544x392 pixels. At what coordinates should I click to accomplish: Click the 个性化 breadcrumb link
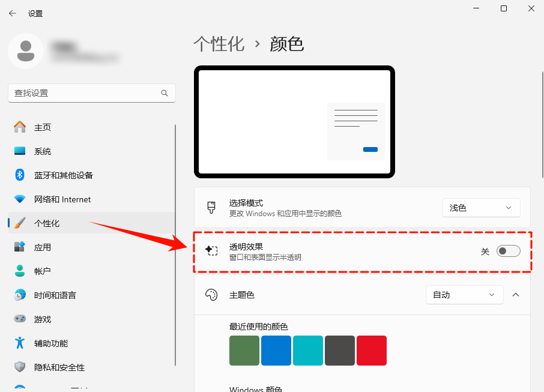pos(219,43)
